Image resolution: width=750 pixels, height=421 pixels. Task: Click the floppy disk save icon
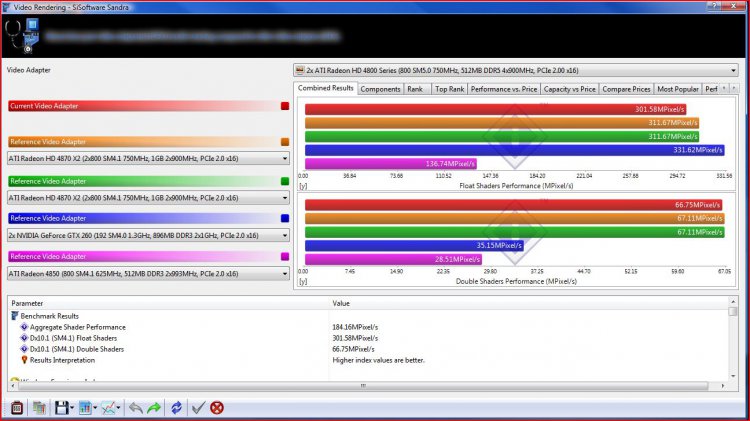pyautogui.click(x=62, y=408)
